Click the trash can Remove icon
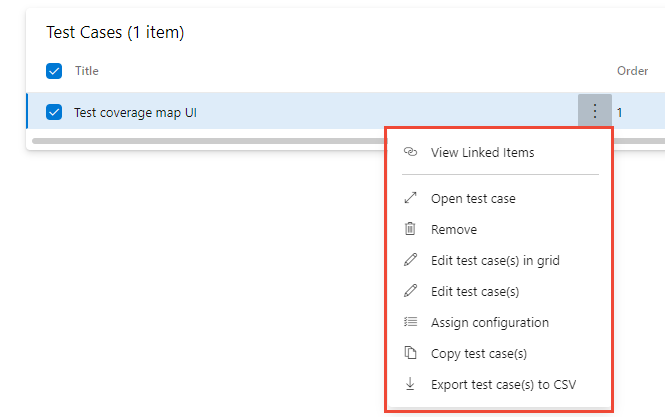This screenshot has width=666, height=418. pyautogui.click(x=410, y=229)
